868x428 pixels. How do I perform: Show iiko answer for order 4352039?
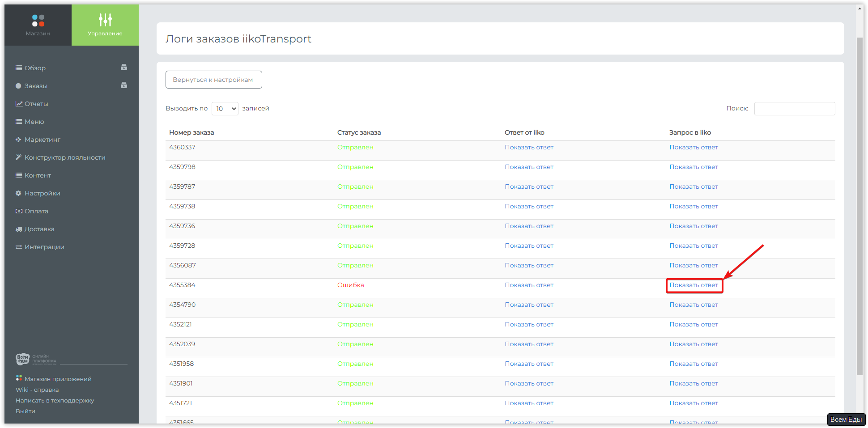[x=529, y=344]
